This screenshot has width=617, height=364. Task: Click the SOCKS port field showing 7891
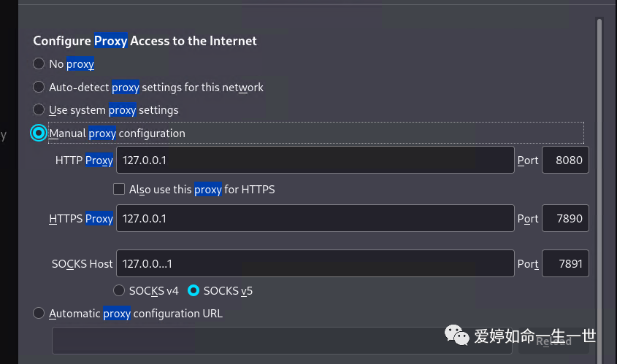click(x=565, y=263)
